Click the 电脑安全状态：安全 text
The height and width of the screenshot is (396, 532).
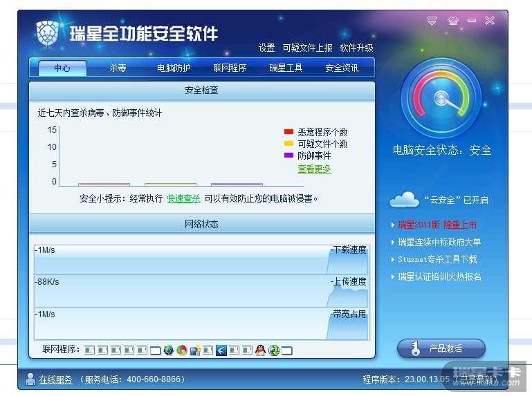tap(442, 150)
